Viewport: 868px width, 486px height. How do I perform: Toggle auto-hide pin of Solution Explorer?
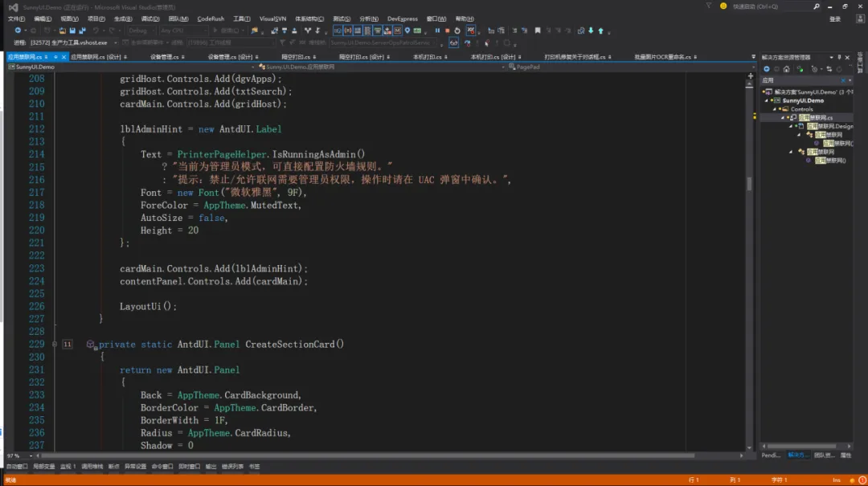click(x=839, y=58)
